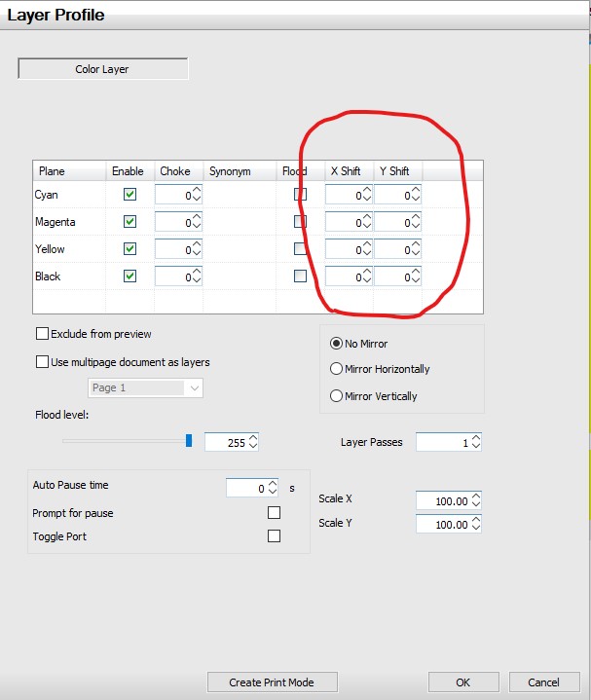The height and width of the screenshot is (700, 591).
Task: Click the Choke column header
Action: [179, 171]
